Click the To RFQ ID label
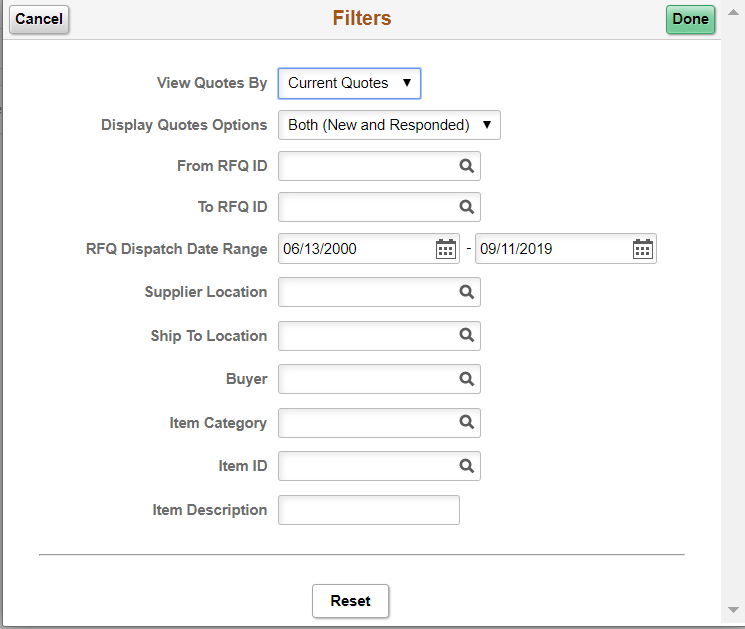 232,207
